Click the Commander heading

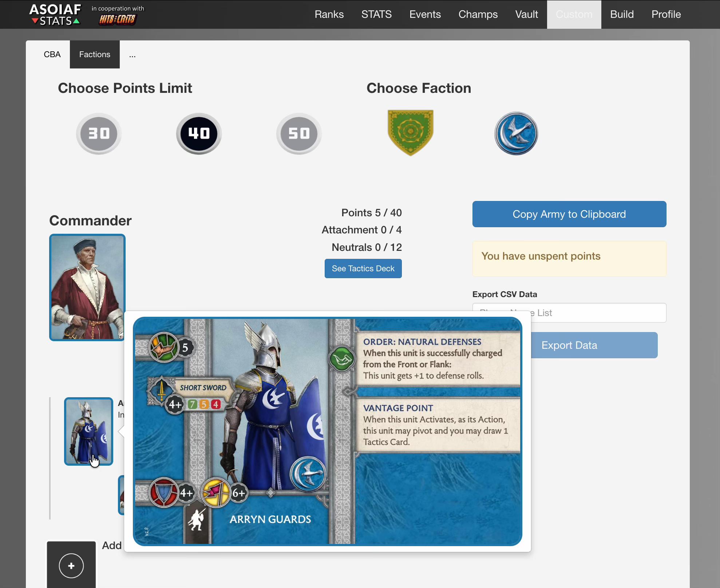coord(90,221)
